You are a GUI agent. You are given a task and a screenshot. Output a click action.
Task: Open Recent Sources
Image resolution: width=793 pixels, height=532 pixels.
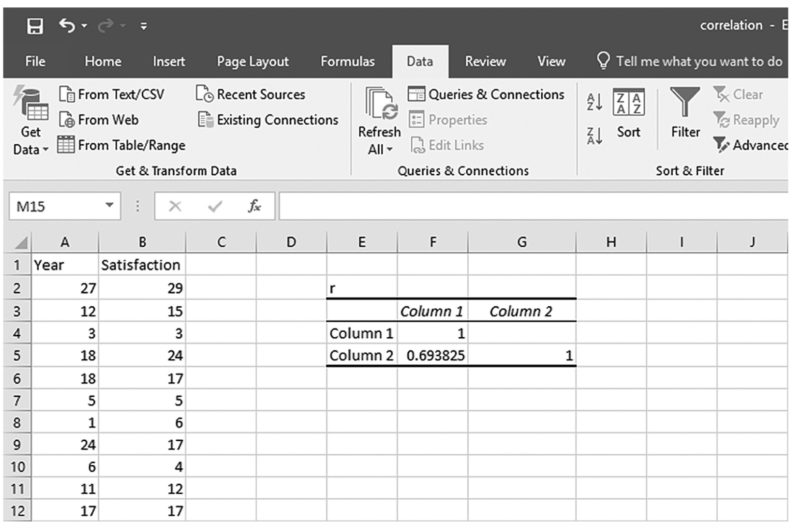tap(250, 94)
